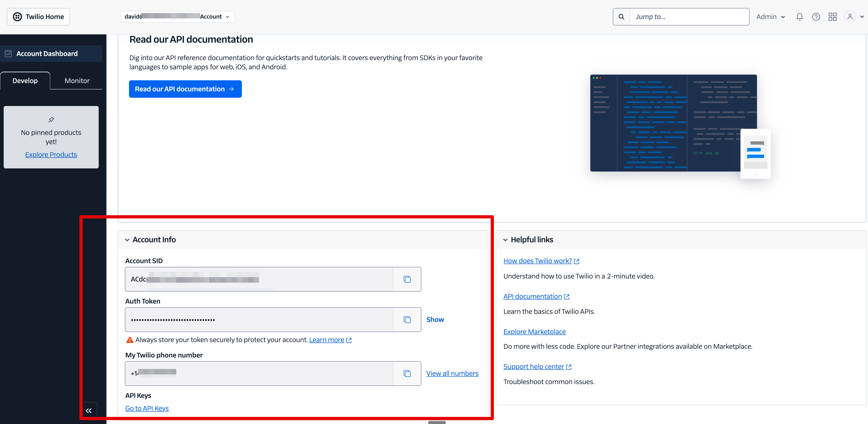Select 'My Twilio phone number' label
Viewport: 868px width, 424px height.
coord(164,355)
